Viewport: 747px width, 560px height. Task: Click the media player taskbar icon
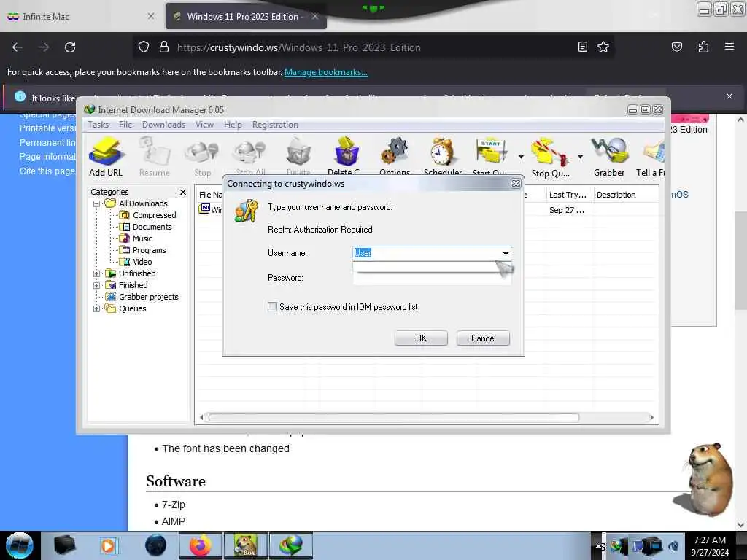coord(108,545)
